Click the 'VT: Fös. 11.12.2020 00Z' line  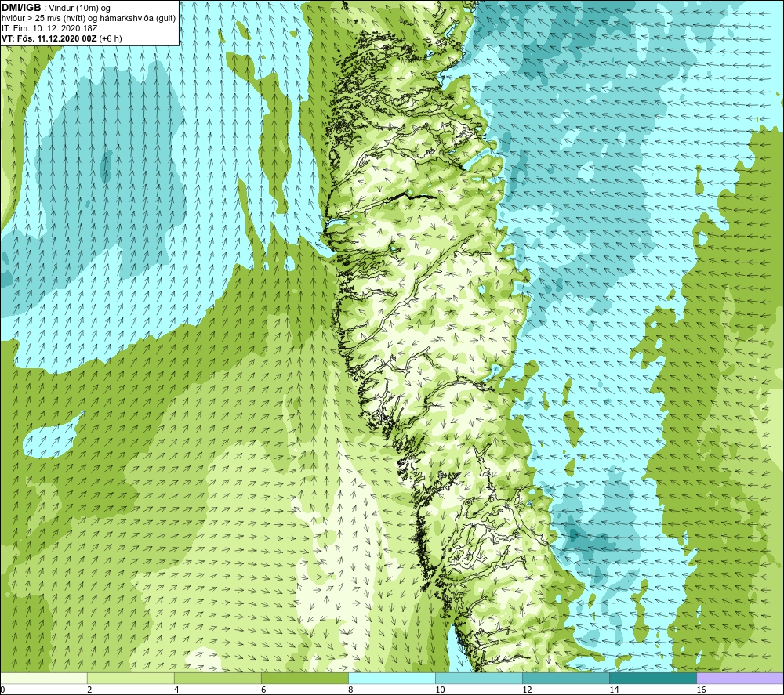point(61,38)
